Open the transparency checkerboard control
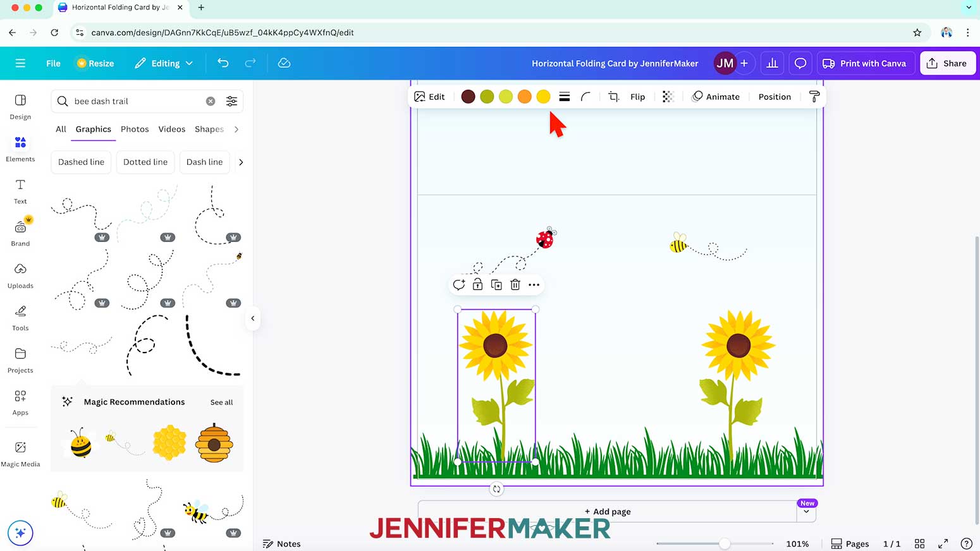The image size is (980, 551). (x=668, y=97)
